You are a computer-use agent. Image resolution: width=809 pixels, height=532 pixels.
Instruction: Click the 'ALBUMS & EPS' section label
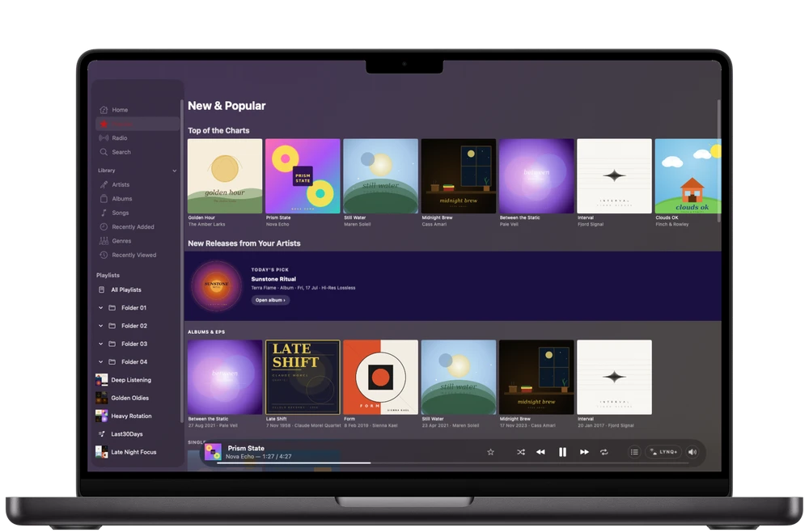[x=206, y=332]
